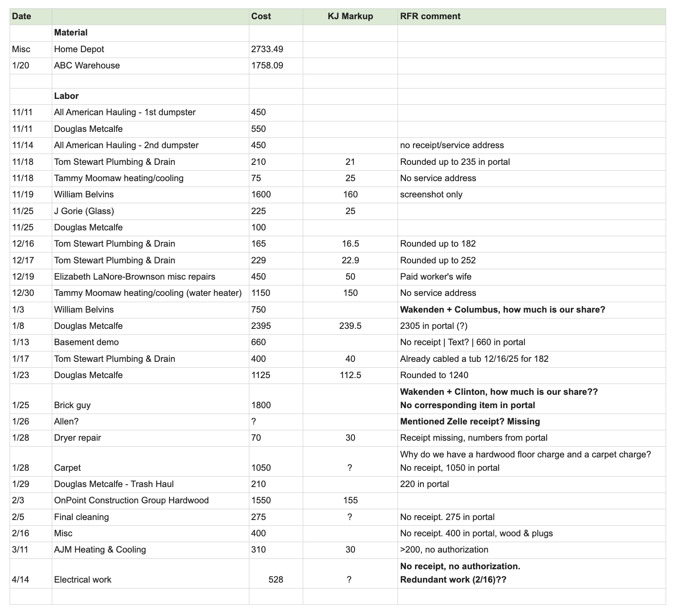The height and width of the screenshot is (616, 674).
Task: Click the Material section heading cell
Action: tap(150, 33)
